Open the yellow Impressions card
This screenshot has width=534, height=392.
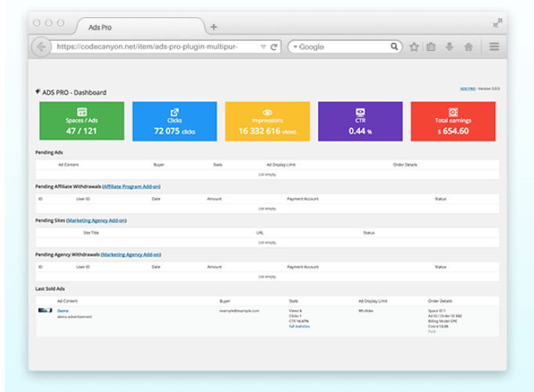(267, 121)
